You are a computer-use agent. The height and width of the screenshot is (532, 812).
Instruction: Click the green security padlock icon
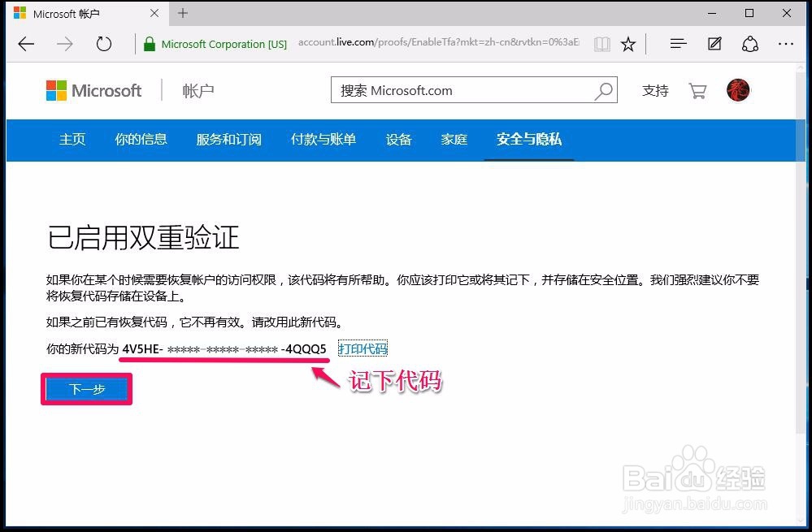[x=149, y=44]
